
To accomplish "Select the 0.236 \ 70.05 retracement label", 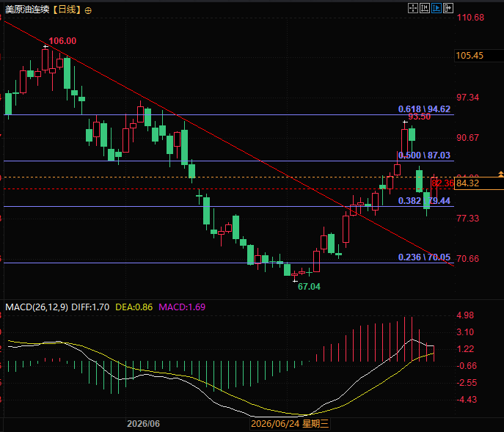I will coord(424,257).
